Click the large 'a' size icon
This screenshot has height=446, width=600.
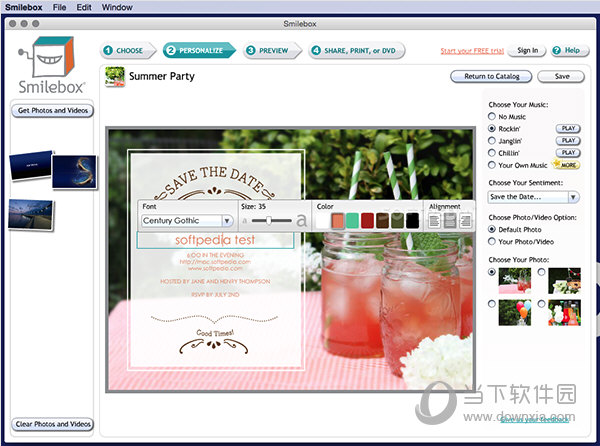click(x=302, y=220)
